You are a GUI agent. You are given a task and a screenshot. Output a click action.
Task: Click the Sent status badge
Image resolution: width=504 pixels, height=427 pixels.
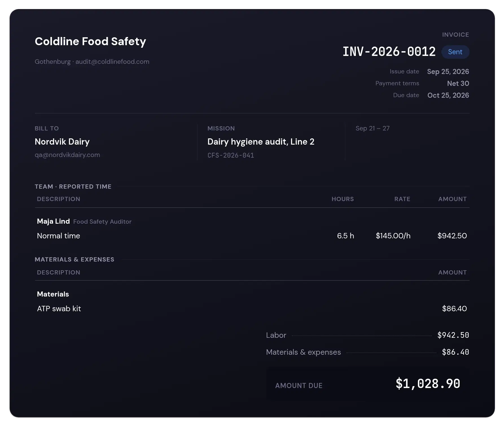tap(455, 52)
